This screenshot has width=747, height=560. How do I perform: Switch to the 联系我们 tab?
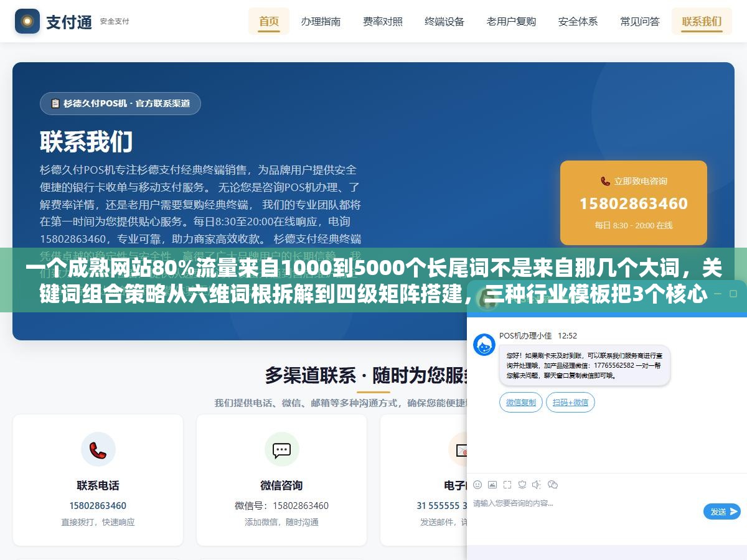tap(702, 21)
